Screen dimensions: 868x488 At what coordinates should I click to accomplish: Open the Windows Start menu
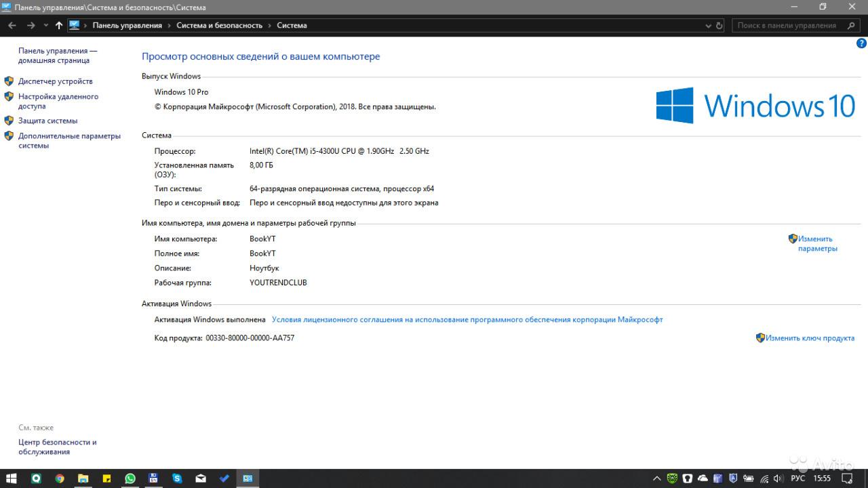(x=12, y=479)
